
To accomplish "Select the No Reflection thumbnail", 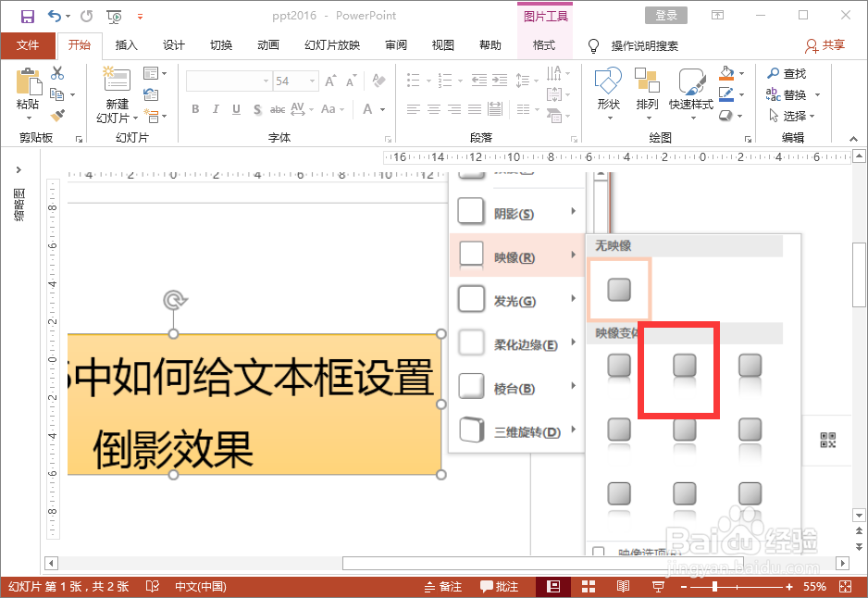I will pos(619,289).
